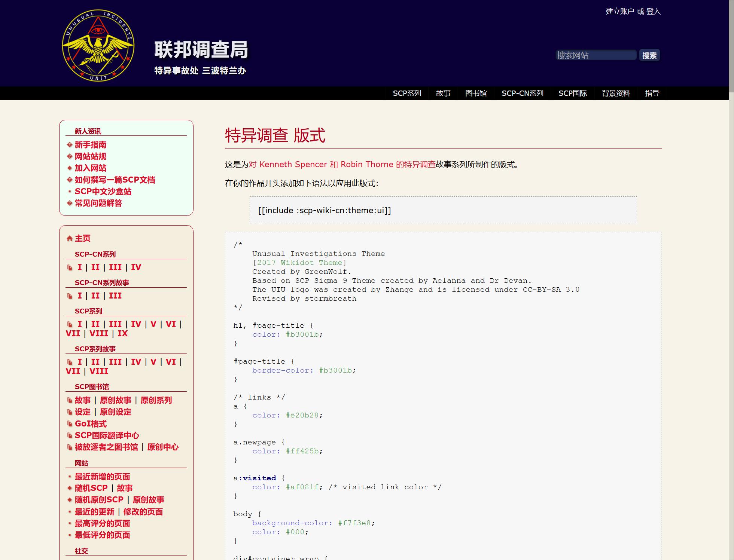734x560 pixels.
Task: Open the SCP系列 top menu
Action: 407,93
